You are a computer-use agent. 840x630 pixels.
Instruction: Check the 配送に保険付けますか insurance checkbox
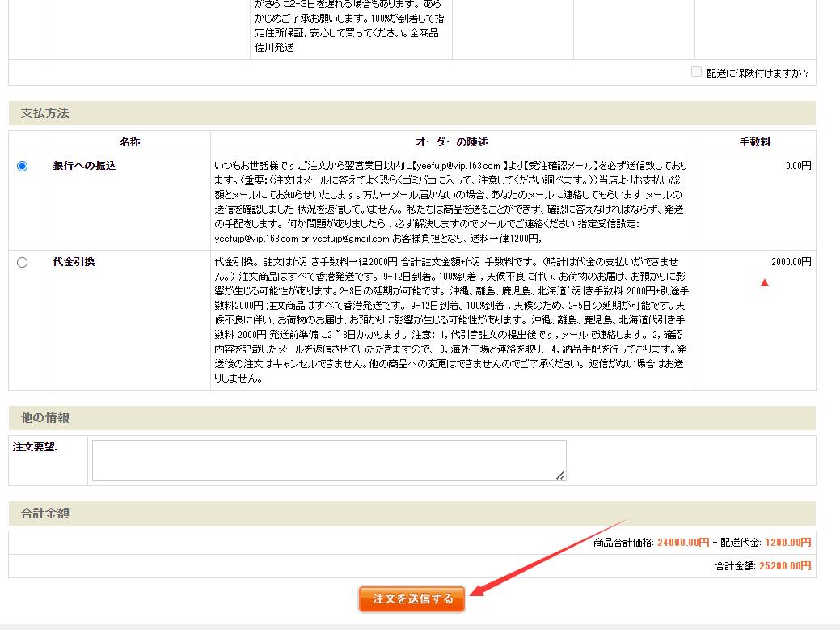(696, 72)
